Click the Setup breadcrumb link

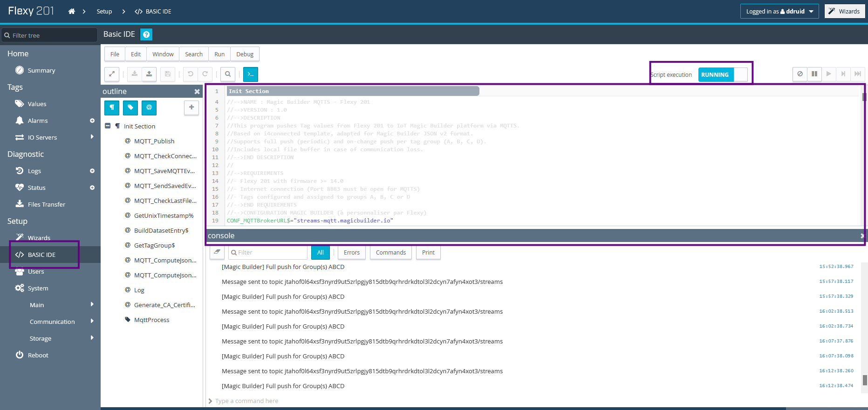[x=104, y=11]
